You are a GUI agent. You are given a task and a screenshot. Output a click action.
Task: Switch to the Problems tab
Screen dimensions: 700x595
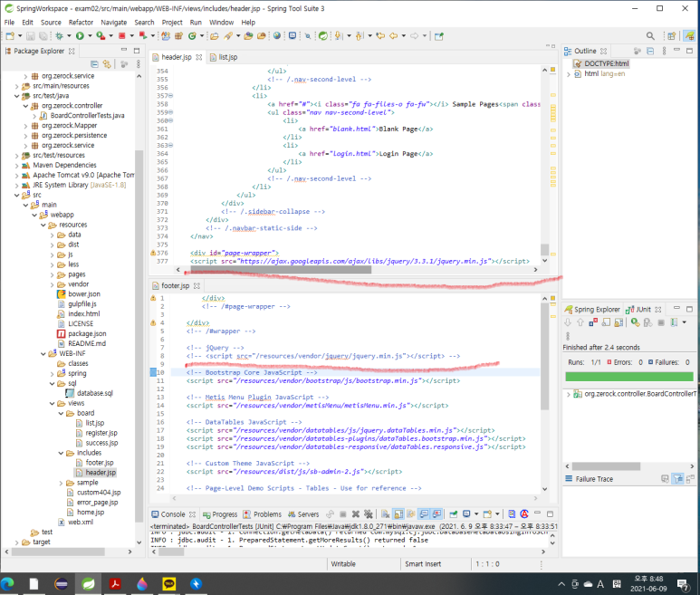click(x=263, y=514)
